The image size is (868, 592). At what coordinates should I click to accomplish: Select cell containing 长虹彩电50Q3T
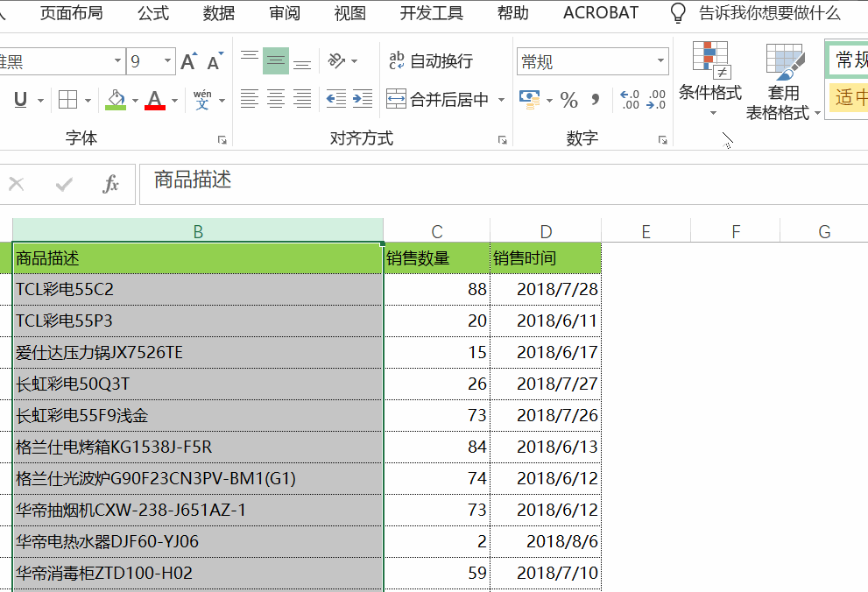(198, 384)
